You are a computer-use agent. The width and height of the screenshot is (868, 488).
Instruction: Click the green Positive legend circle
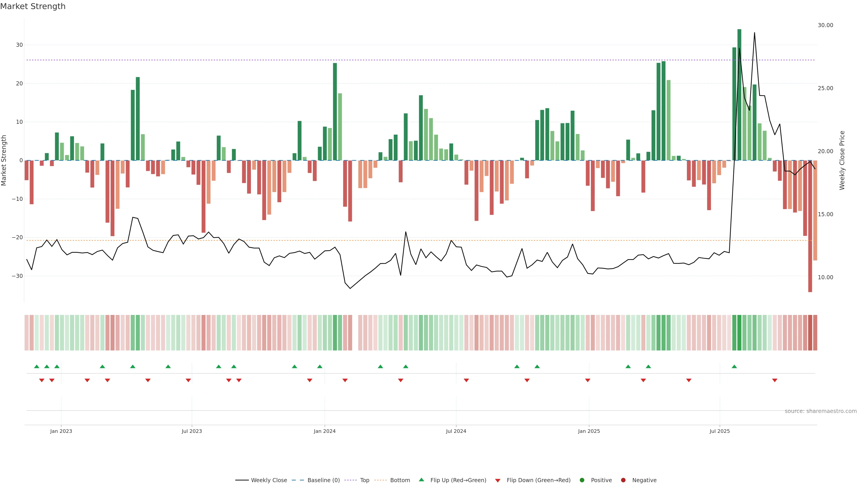click(582, 480)
